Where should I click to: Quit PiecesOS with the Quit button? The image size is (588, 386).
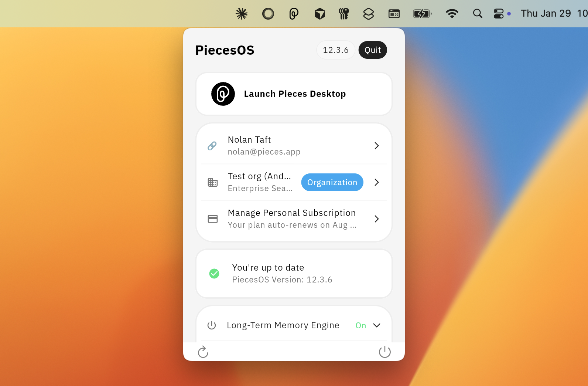click(373, 50)
